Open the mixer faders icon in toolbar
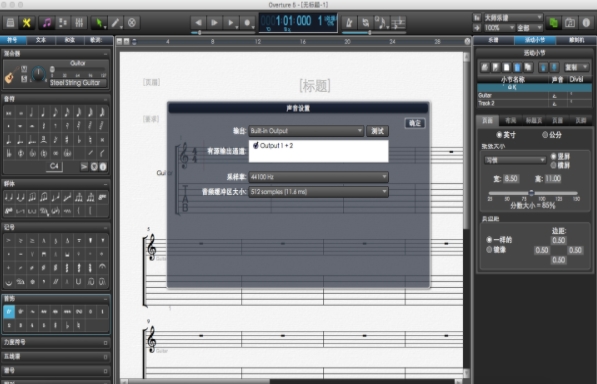This screenshot has height=384, width=597. coord(79,23)
